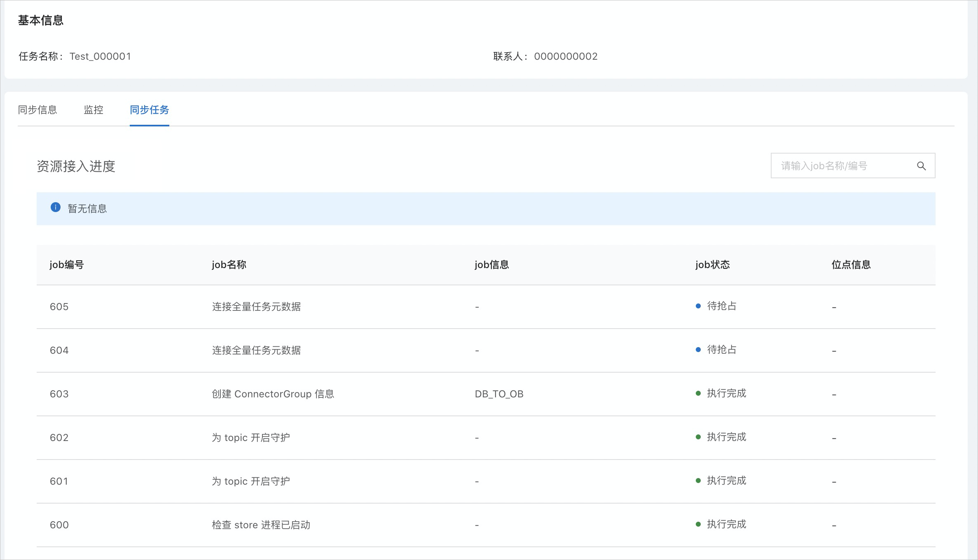Click 为 topic 开启守护 in row 601
This screenshot has width=978, height=560.
251,481
